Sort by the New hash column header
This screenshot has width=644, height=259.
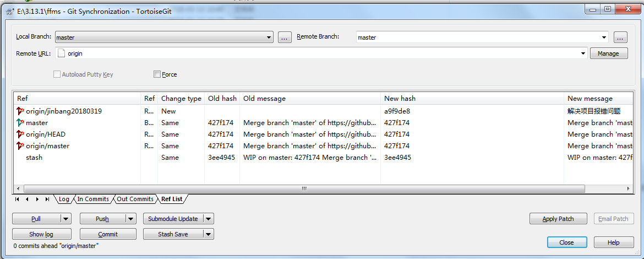point(472,99)
